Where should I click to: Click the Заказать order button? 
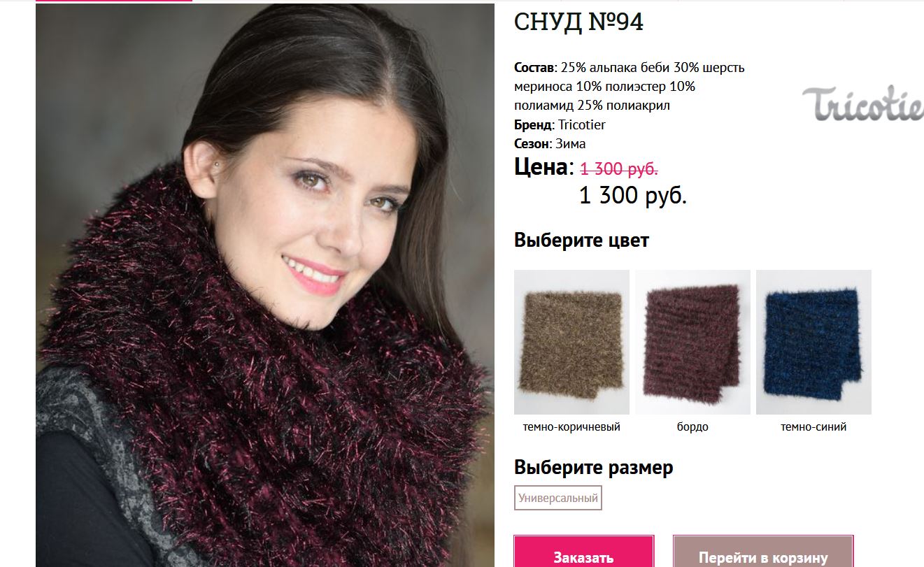584,556
